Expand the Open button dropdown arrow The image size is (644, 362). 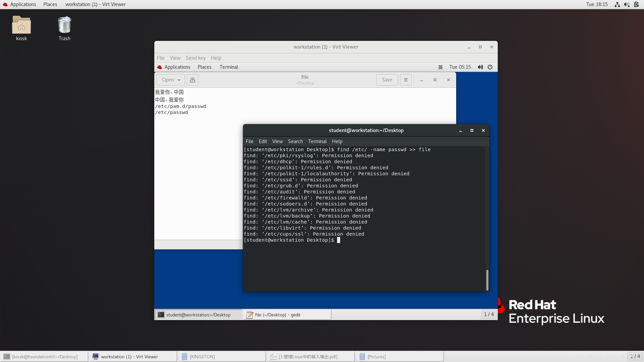point(179,80)
